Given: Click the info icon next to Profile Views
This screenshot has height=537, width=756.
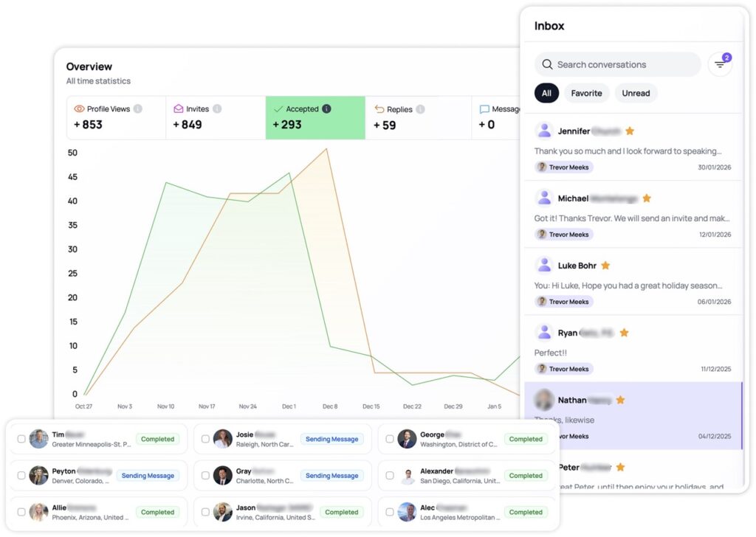Looking at the screenshot, I should 137,109.
